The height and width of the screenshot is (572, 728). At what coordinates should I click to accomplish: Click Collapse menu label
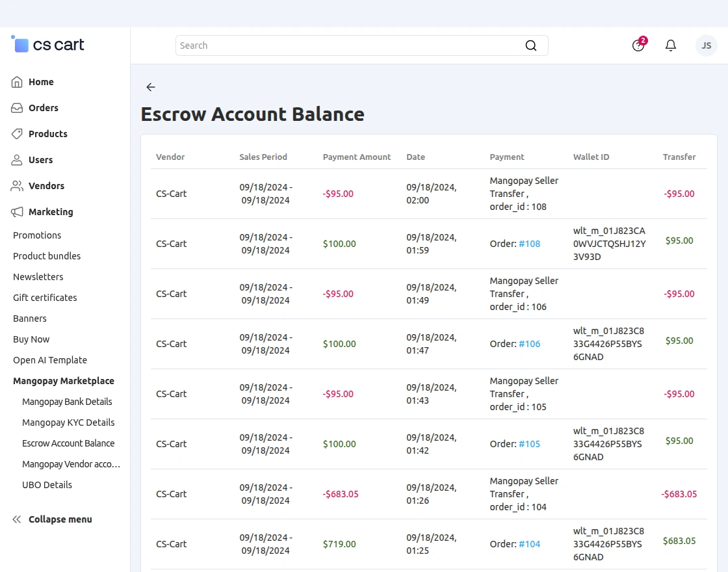coord(60,519)
